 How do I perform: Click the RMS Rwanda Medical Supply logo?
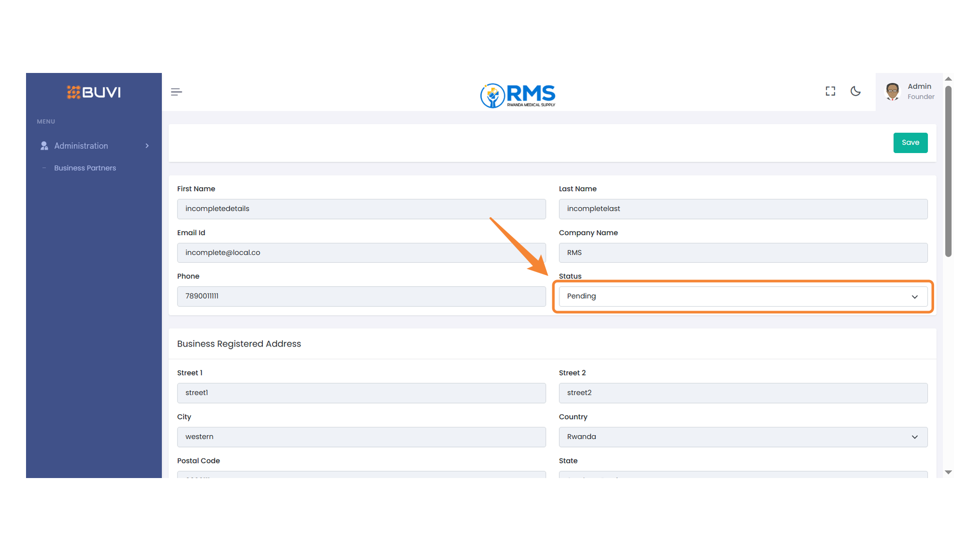click(517, 95)
